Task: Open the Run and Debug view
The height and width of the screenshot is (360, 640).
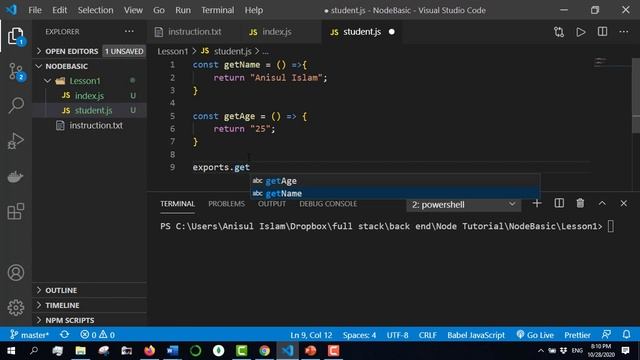Action: coord(16,141)
